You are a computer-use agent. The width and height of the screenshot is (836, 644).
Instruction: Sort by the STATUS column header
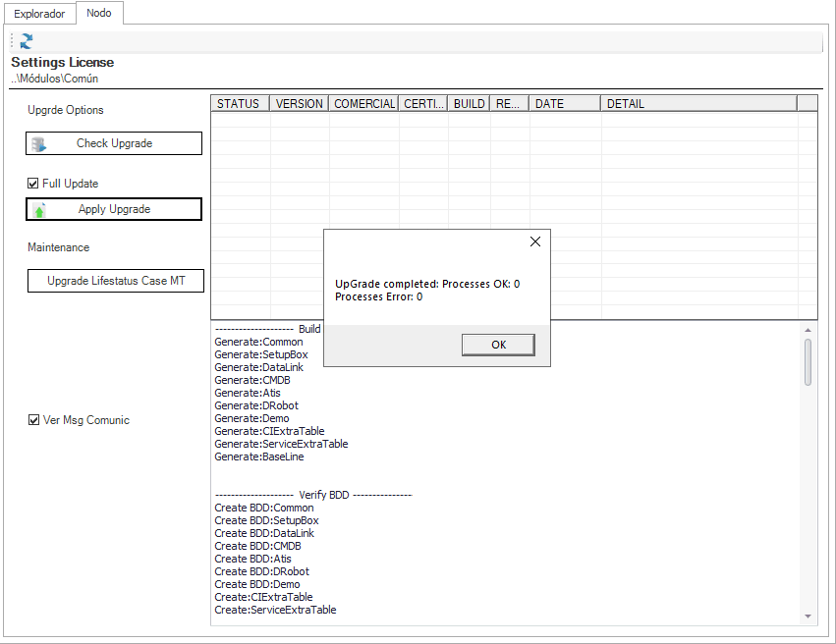pyautogui.click(x=241, y=103)
